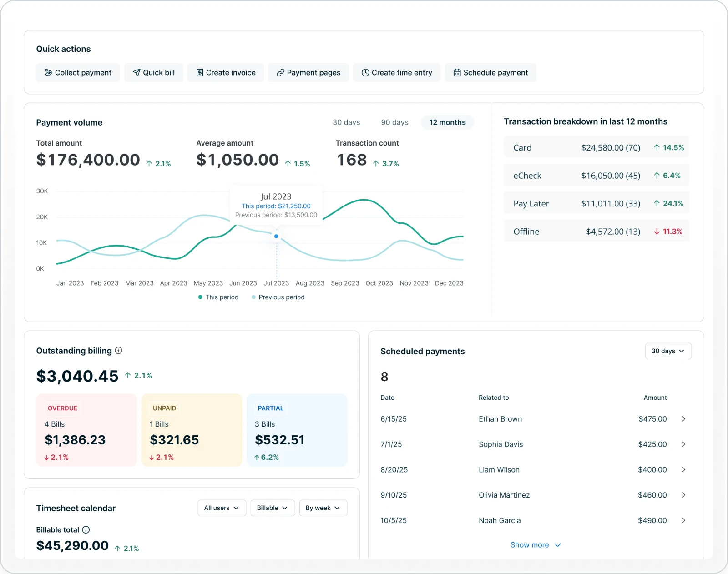Toggle the Previous period chart legend

pyautogui.click(x=278, y=297)
